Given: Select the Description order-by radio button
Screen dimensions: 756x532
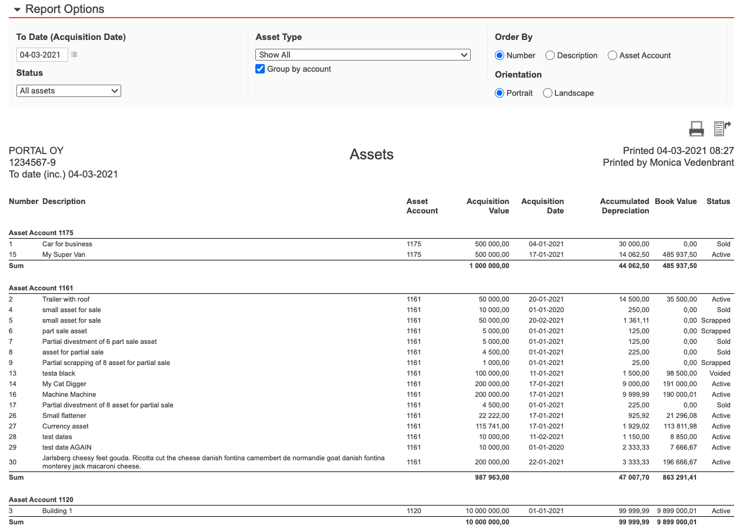Looking at the screenshot, I should click(550, 55).
